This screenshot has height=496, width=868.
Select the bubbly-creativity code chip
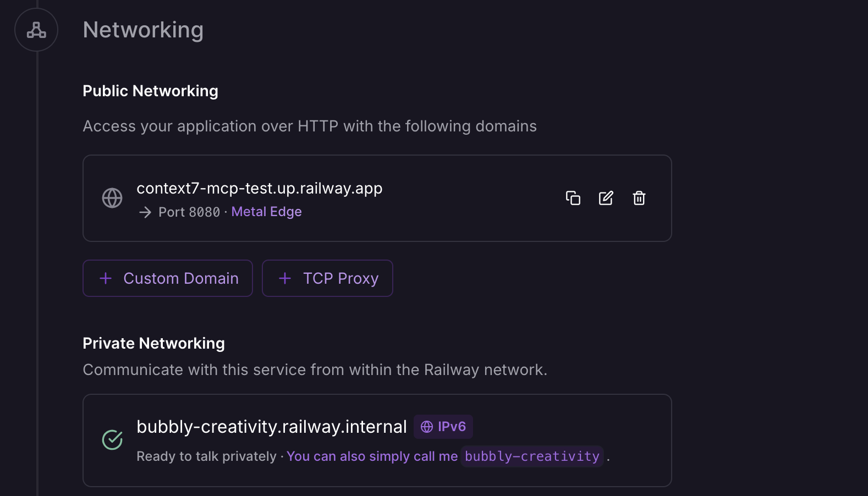[531, 456]
